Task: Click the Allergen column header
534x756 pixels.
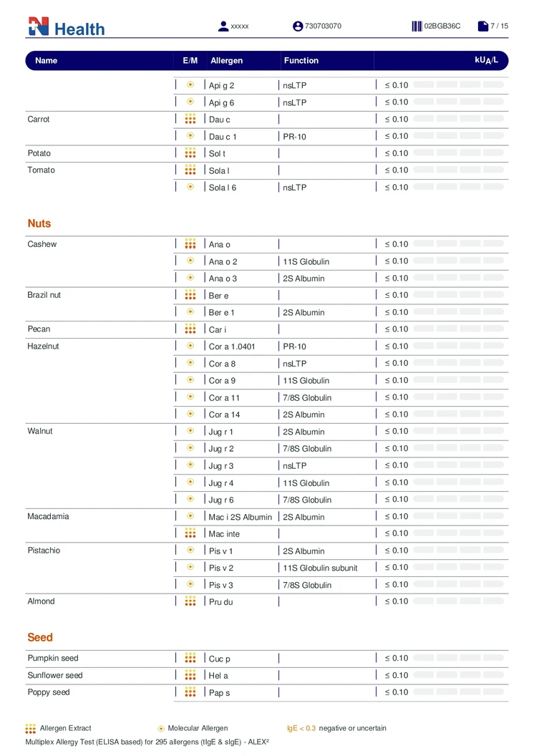Action: point(226,61)
